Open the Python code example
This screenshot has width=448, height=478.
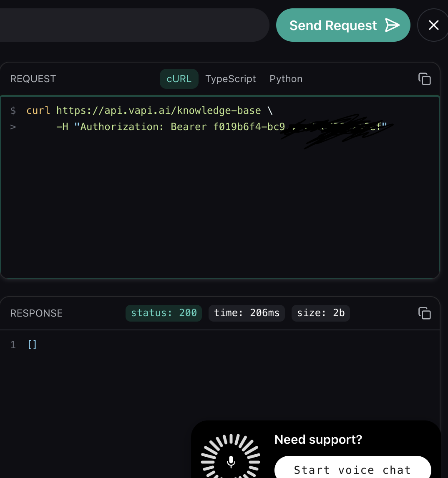[x=286, y=78]
